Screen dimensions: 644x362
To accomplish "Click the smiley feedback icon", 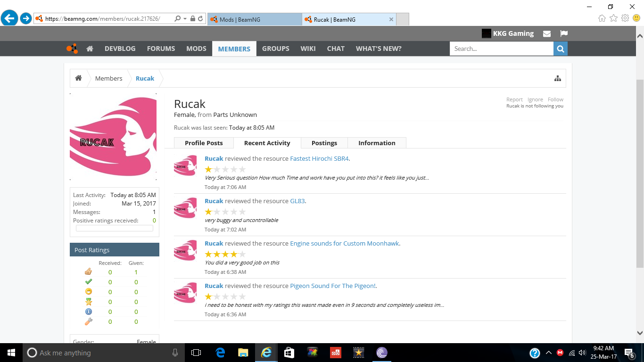I will 636,18.
